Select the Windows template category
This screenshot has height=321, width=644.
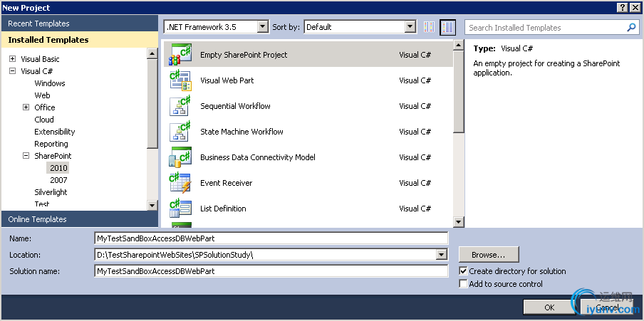tap(50, 83)
